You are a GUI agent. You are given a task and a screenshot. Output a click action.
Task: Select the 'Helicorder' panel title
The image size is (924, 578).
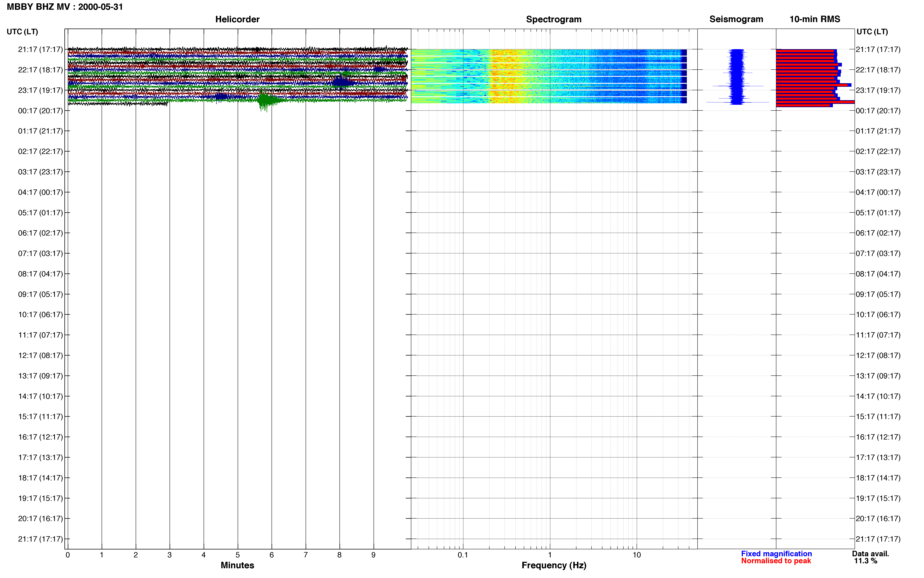[x=237, y=19]
